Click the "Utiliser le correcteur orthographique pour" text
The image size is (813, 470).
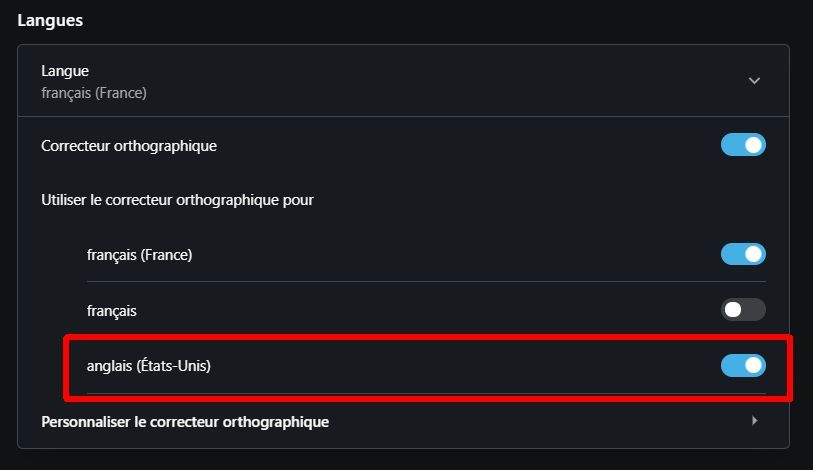click(177, 200)
